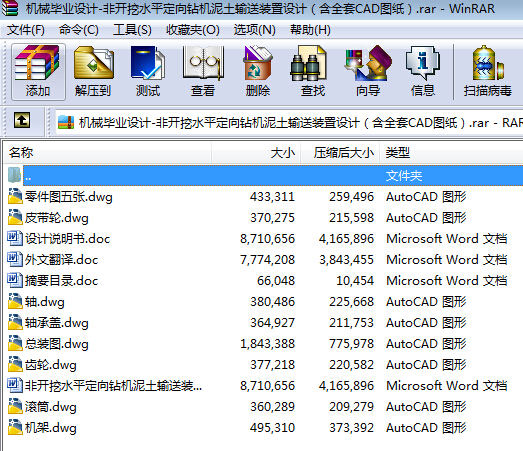The height and width of the screenshot is (451, 523).
Task: Open the 收藏夹(O) menu
Action: point(193,30)
